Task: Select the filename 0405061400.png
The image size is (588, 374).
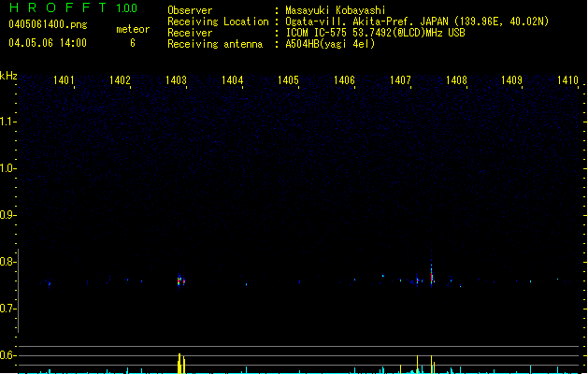Action: 48,24
